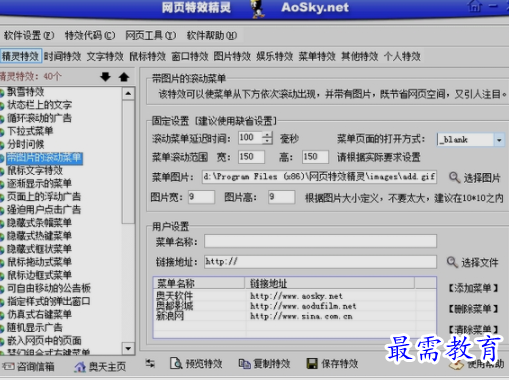The image size is (509, 380).
Task: Switch to the 菜单特效 tab
Action: coord(317,56)
